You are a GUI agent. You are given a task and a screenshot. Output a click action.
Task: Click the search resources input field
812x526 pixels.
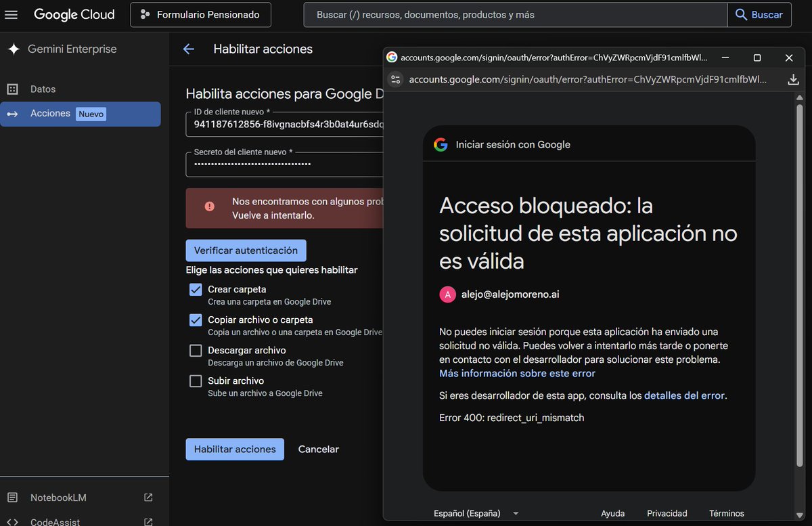point(516,14)
